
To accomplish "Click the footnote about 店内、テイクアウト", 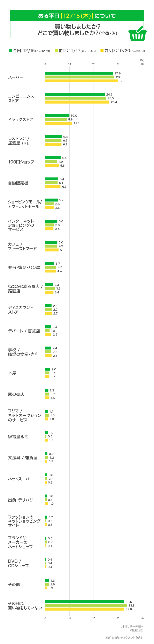I will point(125,637).
